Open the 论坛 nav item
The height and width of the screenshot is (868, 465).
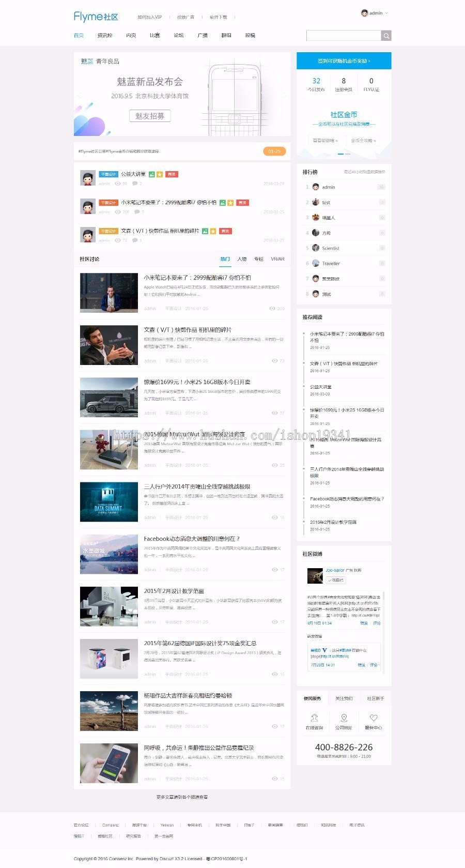pyautogui.click(x=179, y=36)
